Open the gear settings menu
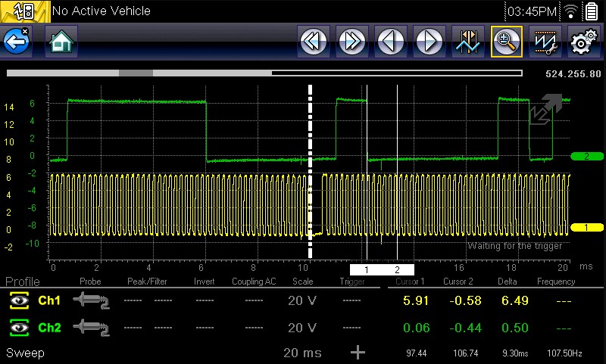606x364 pixels. (583, 42)
